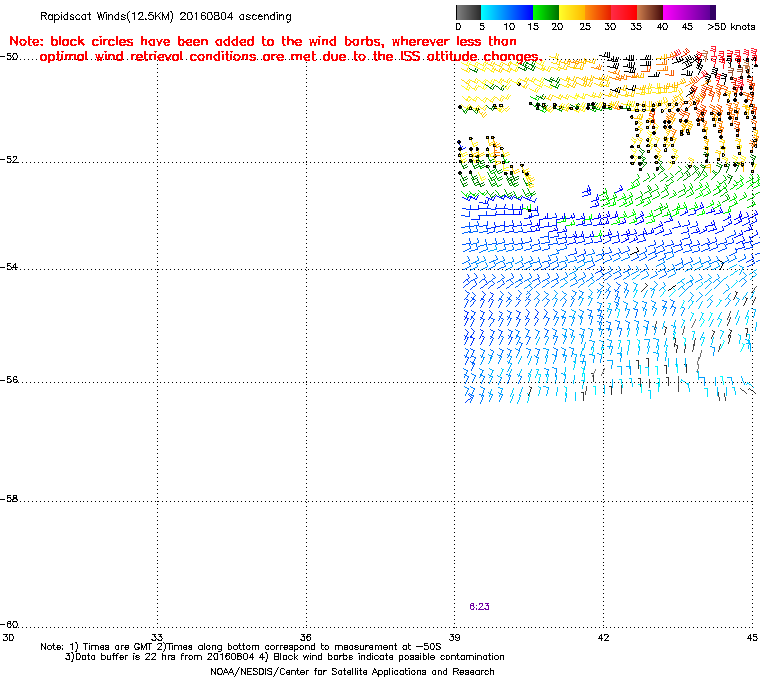Select the yellow 20-25 knots legend color
The height and width of the screenshot is (688, 760).
point(572,12)
